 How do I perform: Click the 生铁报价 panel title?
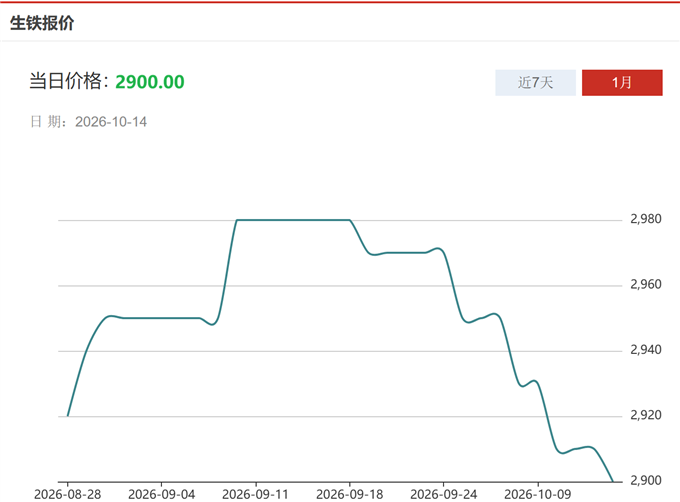click(42, 23)
